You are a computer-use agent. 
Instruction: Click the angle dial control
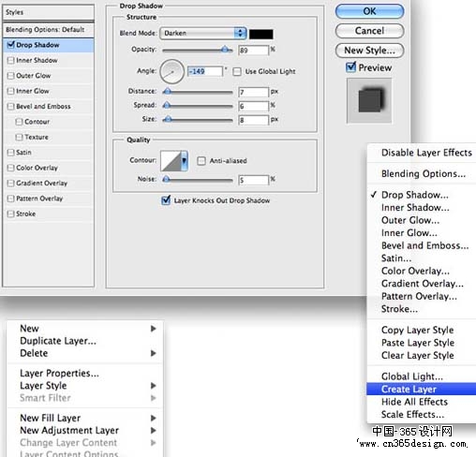click(171, 71)
